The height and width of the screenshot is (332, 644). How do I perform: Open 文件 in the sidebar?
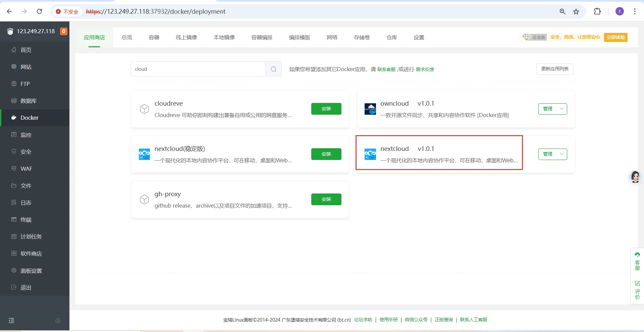point(35,186)
